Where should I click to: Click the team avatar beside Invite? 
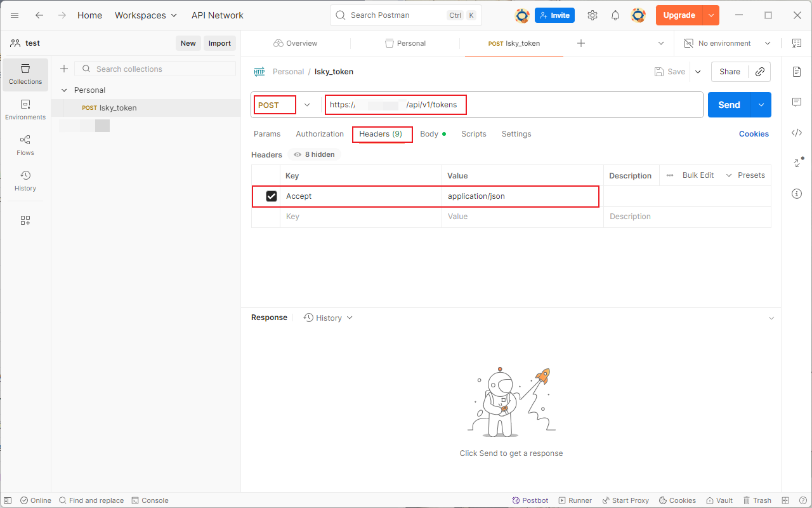[x=522, y=15]
